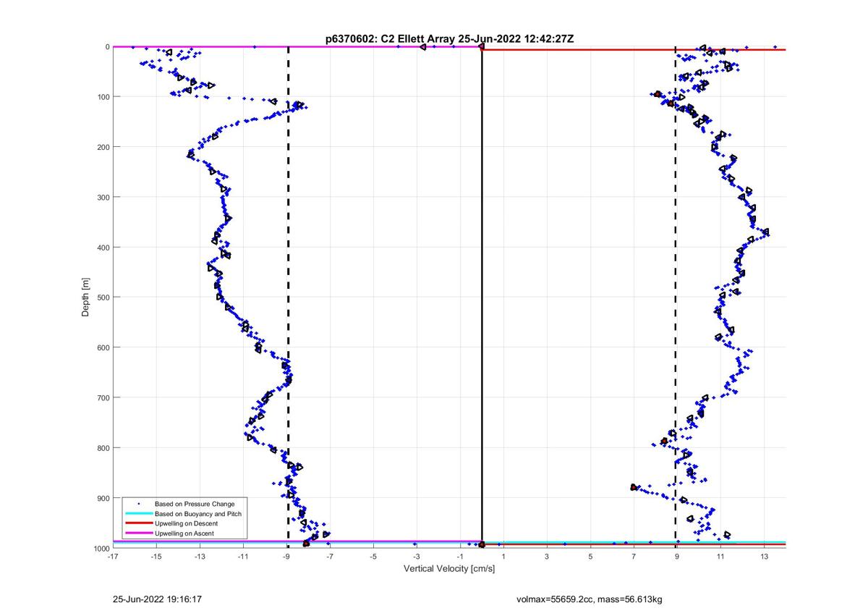Screen dimensions: 868x616
Task: Click the cyan line sample in the legend
Action: (x=138, y=513)
